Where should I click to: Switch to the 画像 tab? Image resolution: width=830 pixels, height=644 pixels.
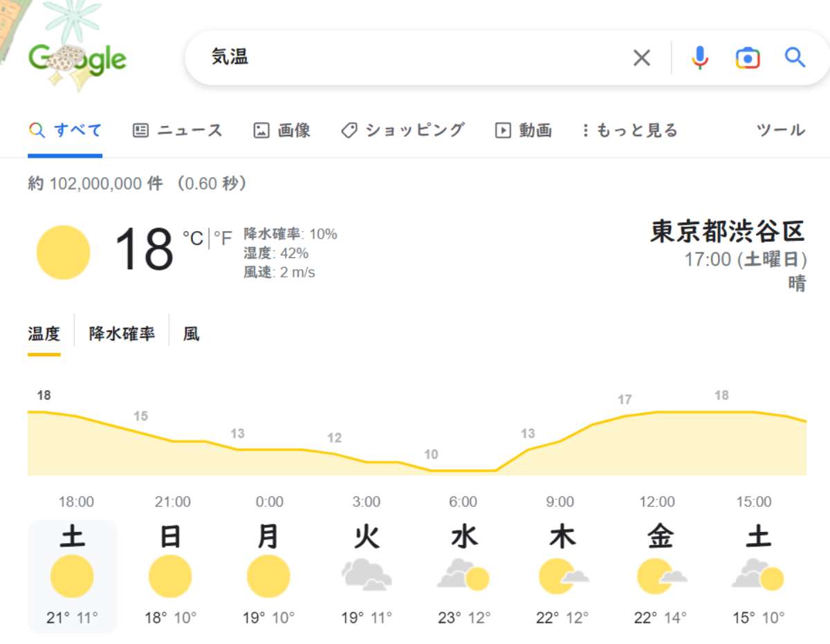pos(282,130)
